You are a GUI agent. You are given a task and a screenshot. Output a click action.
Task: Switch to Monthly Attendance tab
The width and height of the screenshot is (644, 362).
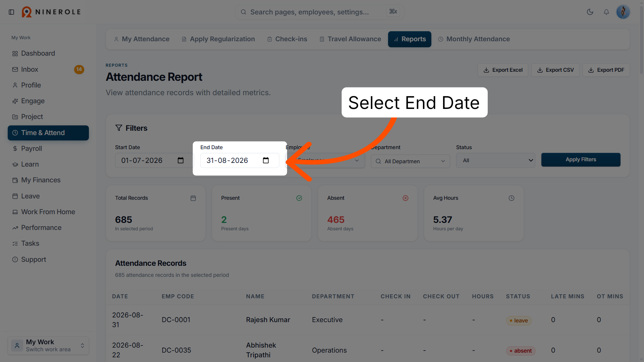pyautogui.click(x=474, y=39)
